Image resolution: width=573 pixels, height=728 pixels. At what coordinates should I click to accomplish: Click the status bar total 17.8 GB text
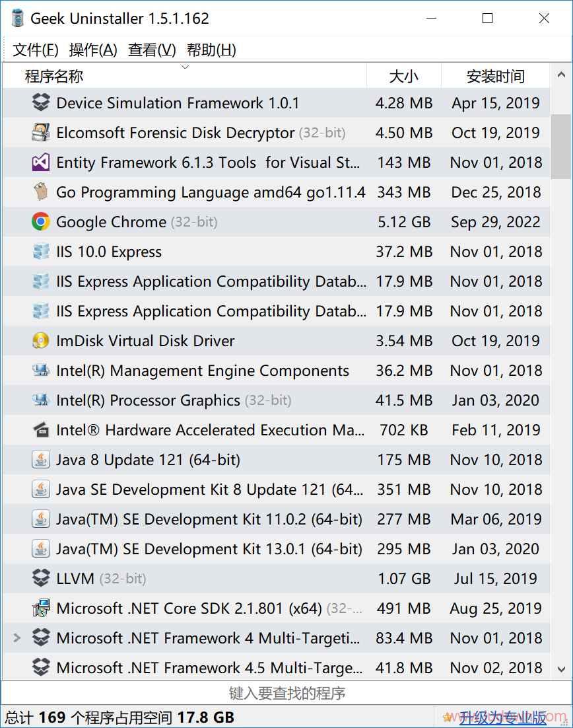pyautogui.click(x=205, y=717)
